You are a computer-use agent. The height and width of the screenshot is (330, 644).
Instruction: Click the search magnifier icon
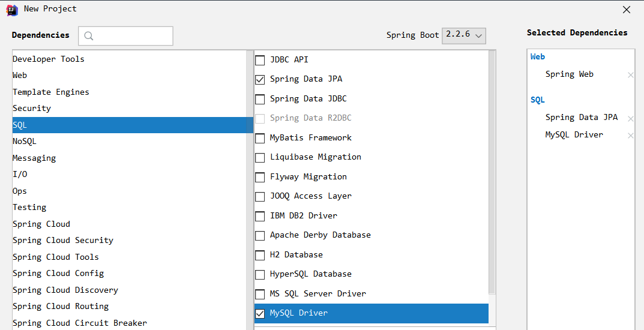(x=89, y=36)
